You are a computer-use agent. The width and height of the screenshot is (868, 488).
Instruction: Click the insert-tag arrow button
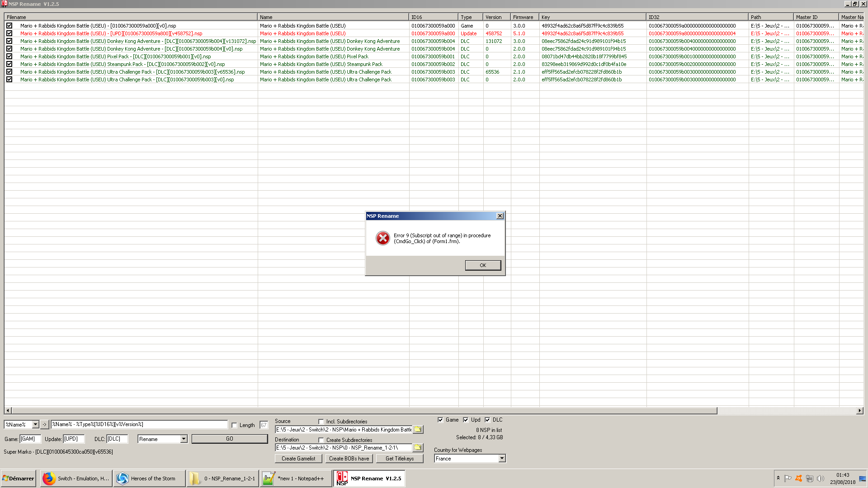[x=44, y=424]
